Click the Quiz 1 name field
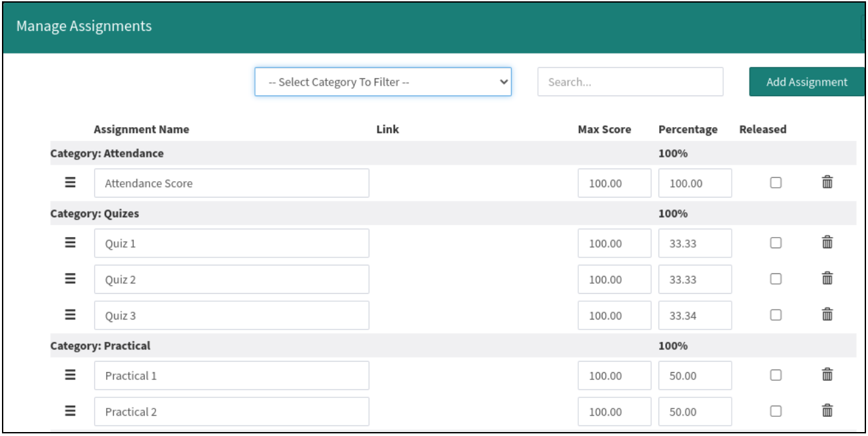Viewport: 868px width, 436px height. tap(232, 243)
